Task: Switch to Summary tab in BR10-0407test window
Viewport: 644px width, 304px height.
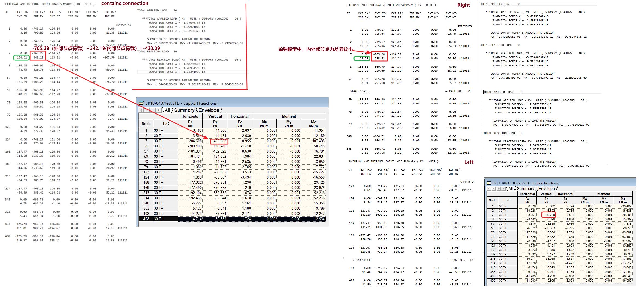Action: tap(184, 110)
